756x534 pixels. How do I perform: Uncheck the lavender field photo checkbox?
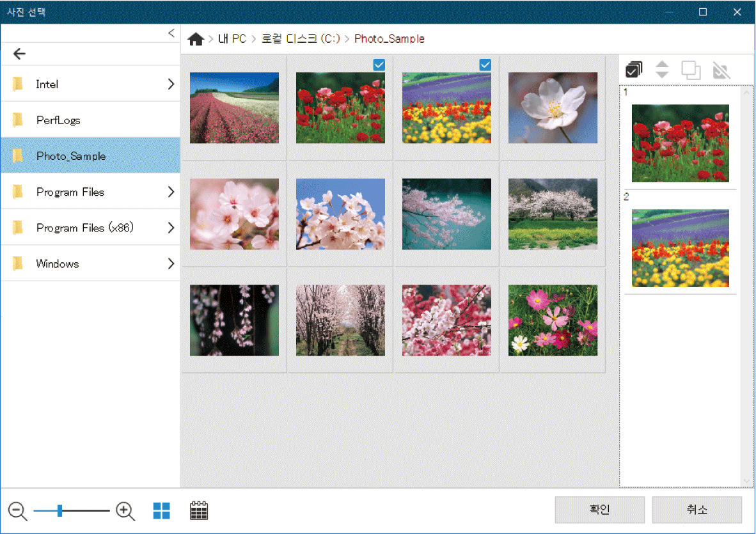click(485, 64)
